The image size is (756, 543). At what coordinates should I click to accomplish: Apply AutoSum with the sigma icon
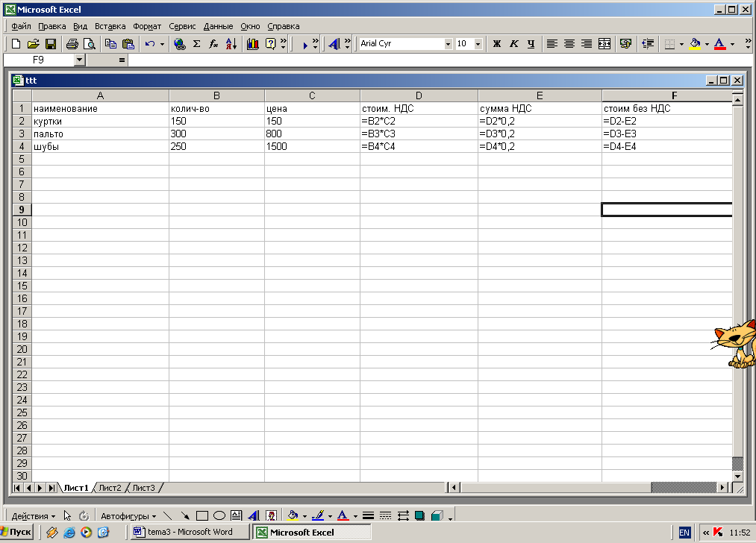(197, 44)
